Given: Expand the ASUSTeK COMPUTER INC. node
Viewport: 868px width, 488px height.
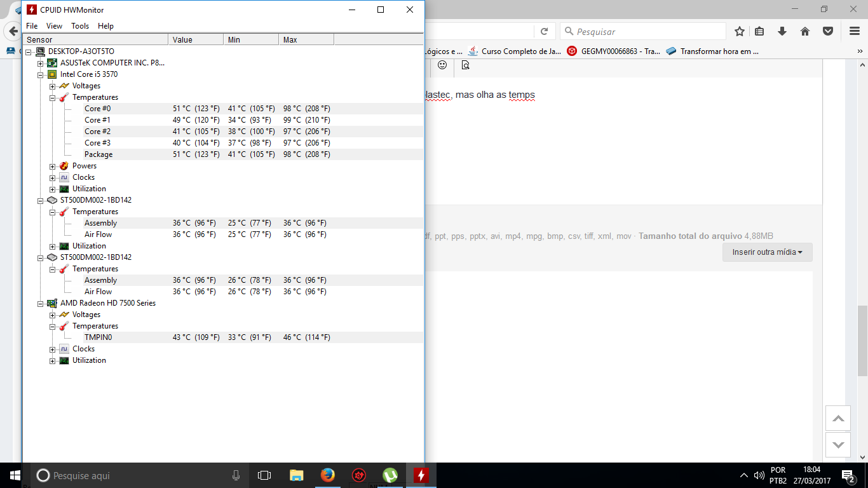Looking at the screenshot, I should coord(41,63).
